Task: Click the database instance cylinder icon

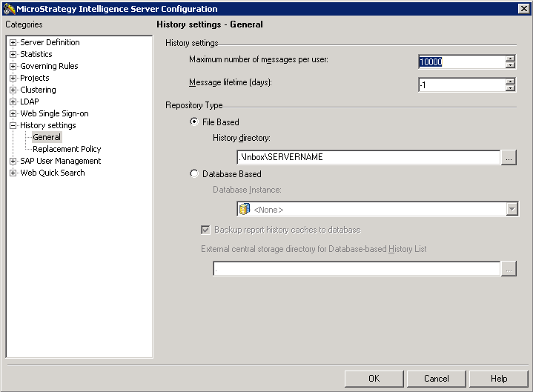Action: click(245, 209)
